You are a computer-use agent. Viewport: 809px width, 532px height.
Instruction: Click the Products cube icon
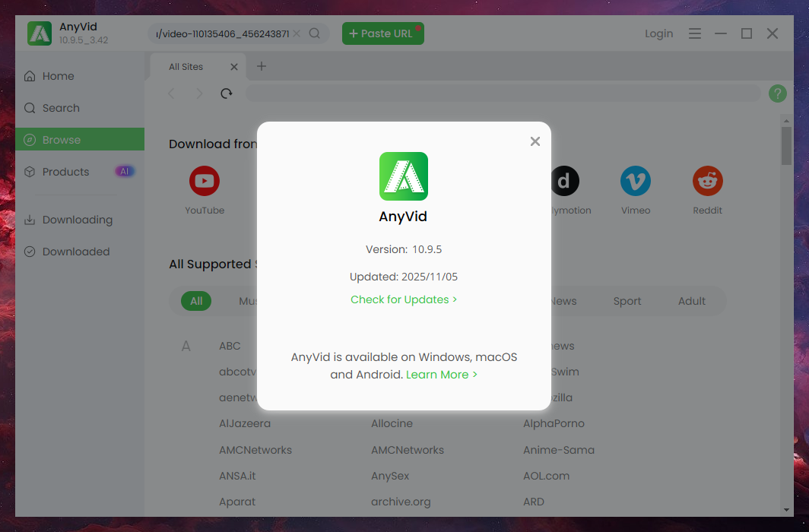click(30, 172)
